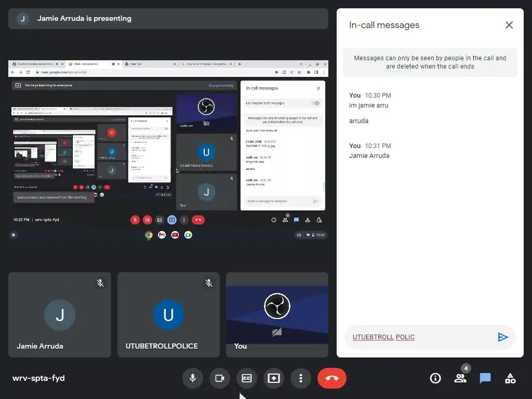Screen dimensions: 532x399
Task: Open YouTube from the shared screen shelf
Action: pos(175,235)
